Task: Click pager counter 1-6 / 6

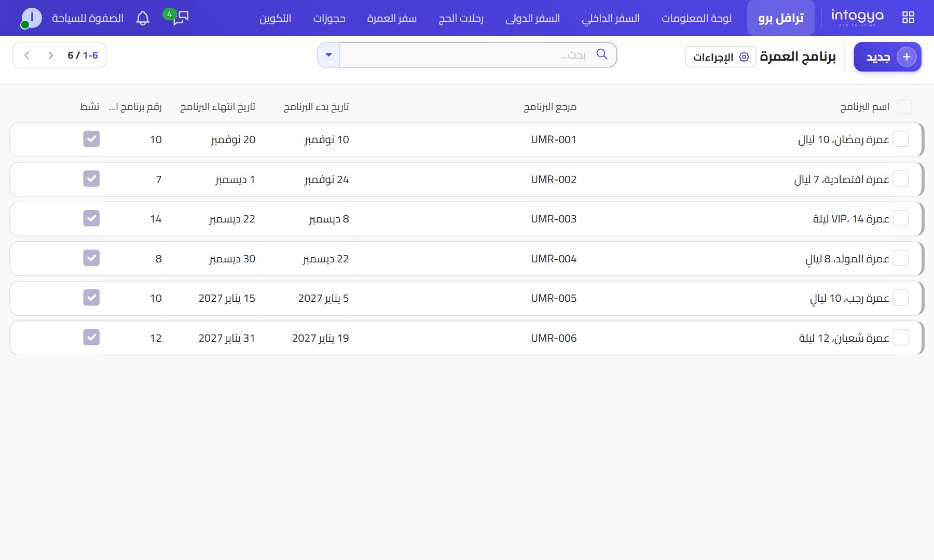Action: (83, 55)
